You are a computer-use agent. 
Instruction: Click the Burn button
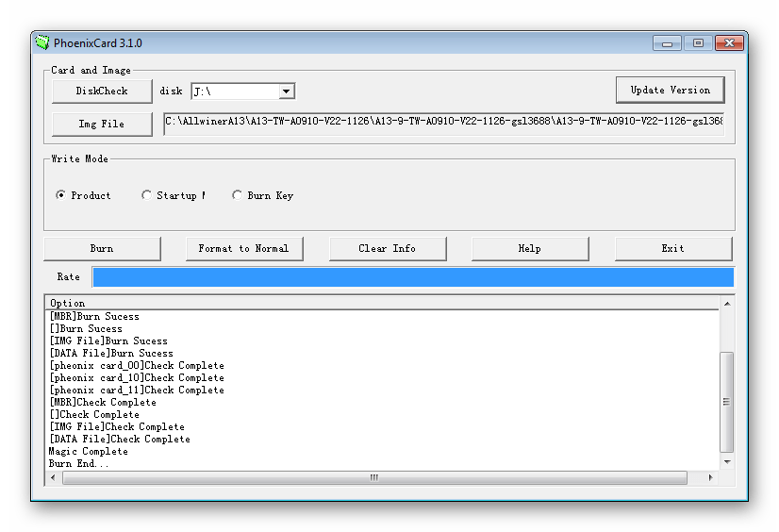(x=103, y=249)
